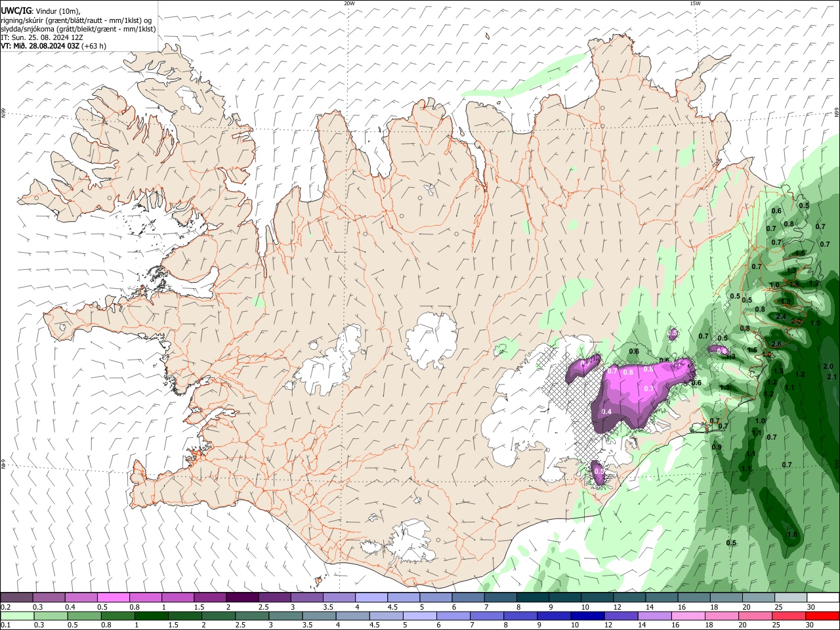Click the light violet swatch above the bottom-row 14 label
The image size is (840, 630).
(654, 616)
